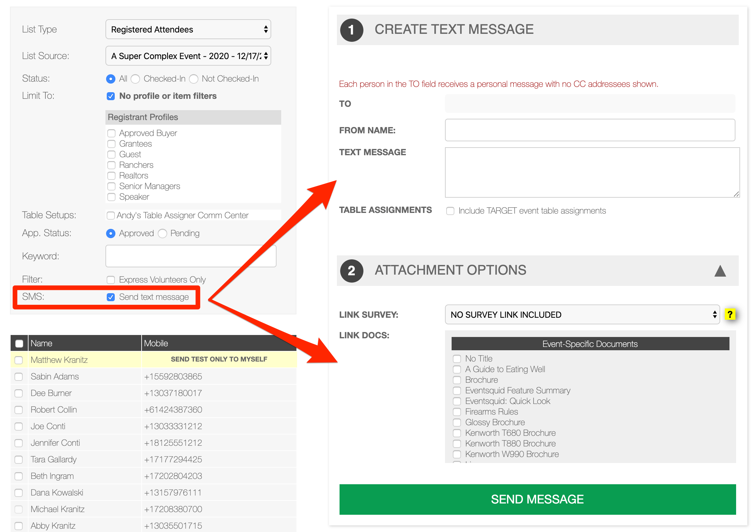Check Kenworth T680 Brochure document

(457, 433)
